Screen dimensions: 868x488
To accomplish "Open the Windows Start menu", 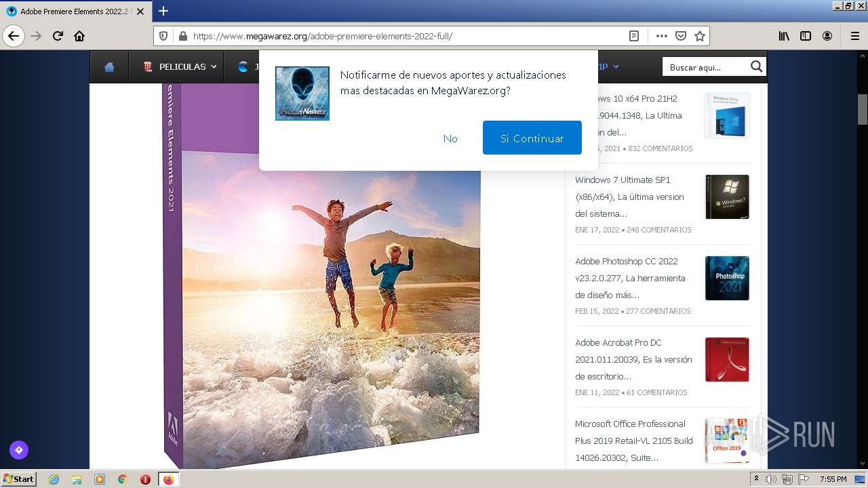I will (x=19, y=479).
